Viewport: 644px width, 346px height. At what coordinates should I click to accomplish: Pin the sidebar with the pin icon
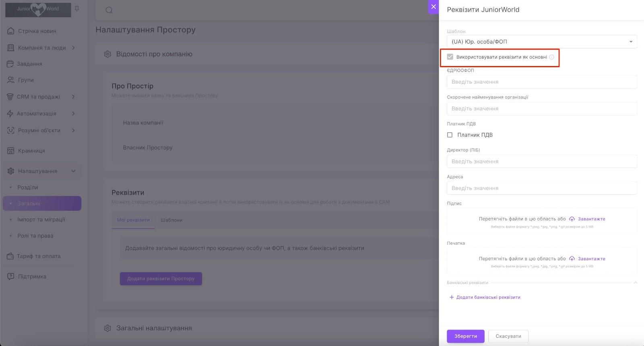pyautogui.click(x=77, y=8)
